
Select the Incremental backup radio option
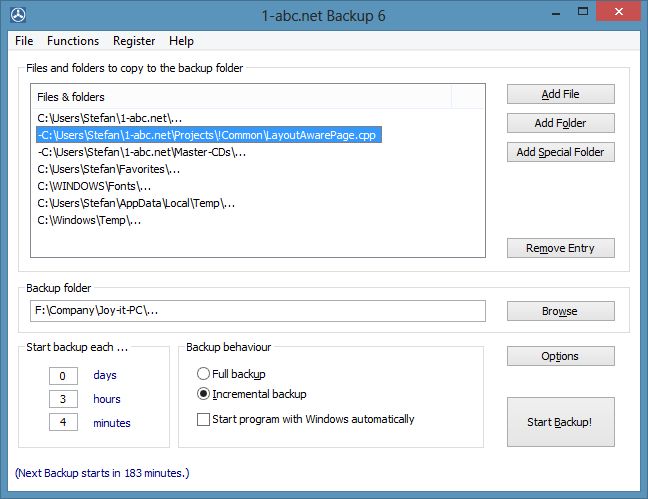tap(203, 394)
